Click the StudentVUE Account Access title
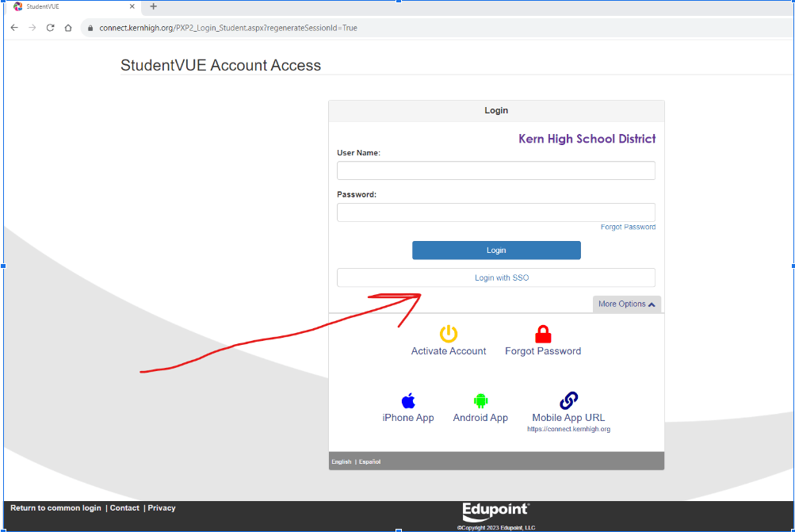 pyautogui.click(x=220, y=65)
